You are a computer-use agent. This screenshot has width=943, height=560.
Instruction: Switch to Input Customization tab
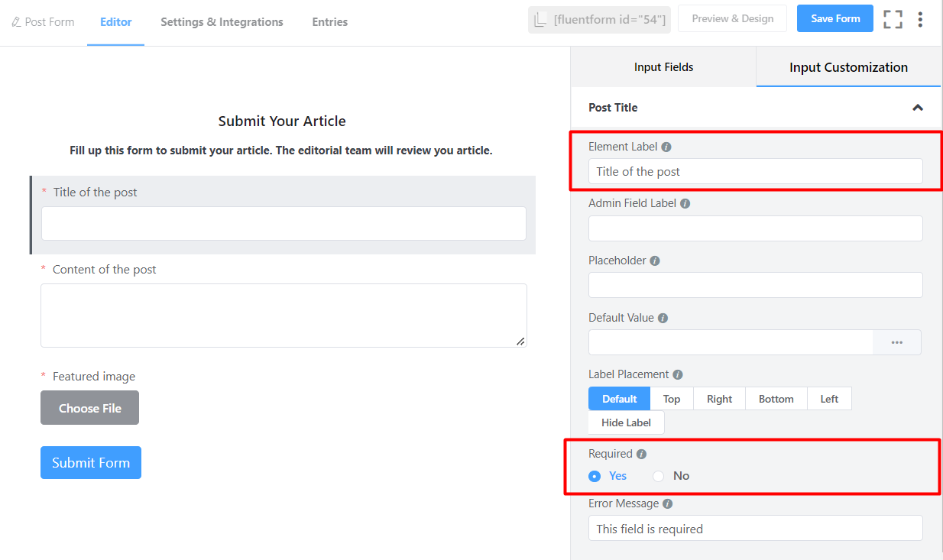point(848,67)
